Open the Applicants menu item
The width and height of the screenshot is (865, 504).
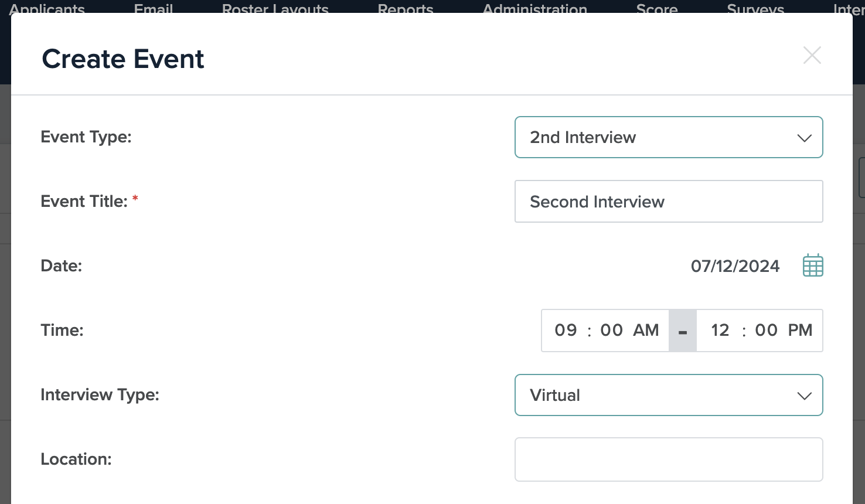[x=47, y=8]
